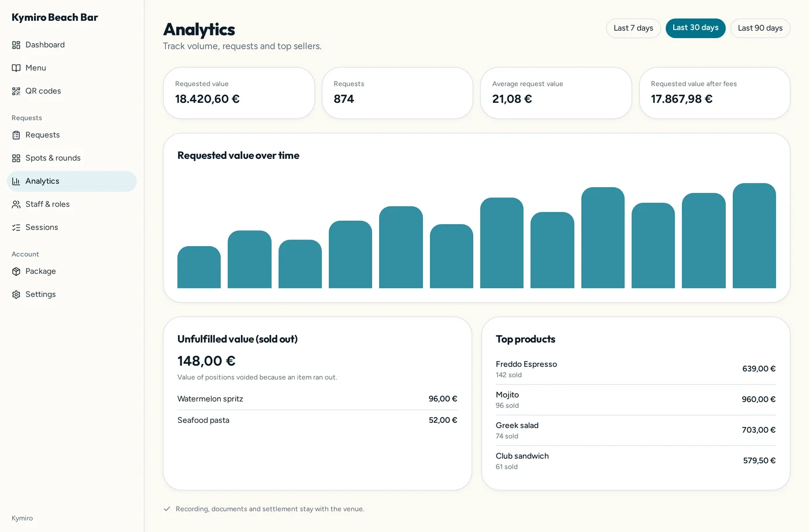809x532 pixels.
Task: Click the 639,00 € amount
Action: click(x=759, y=369)
